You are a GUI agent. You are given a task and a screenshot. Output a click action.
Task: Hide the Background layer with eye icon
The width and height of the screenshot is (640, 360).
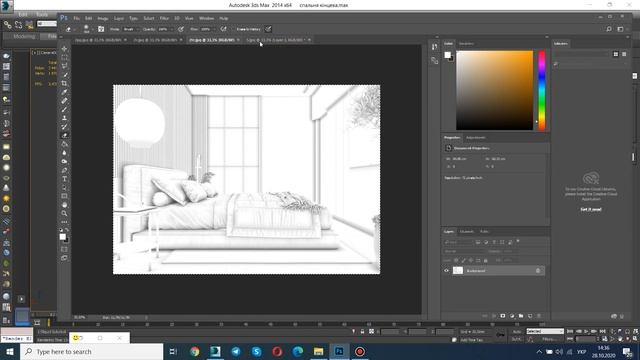[x=446, y=271]
